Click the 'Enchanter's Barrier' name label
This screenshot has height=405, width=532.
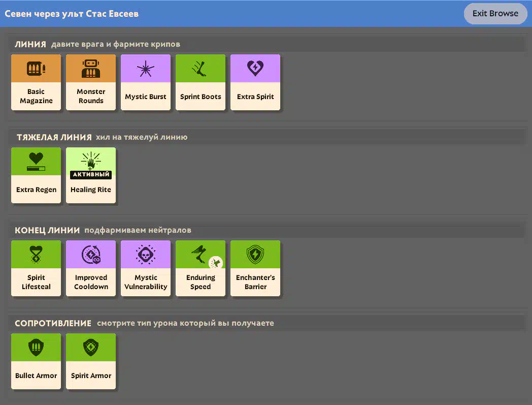point(255,282)
